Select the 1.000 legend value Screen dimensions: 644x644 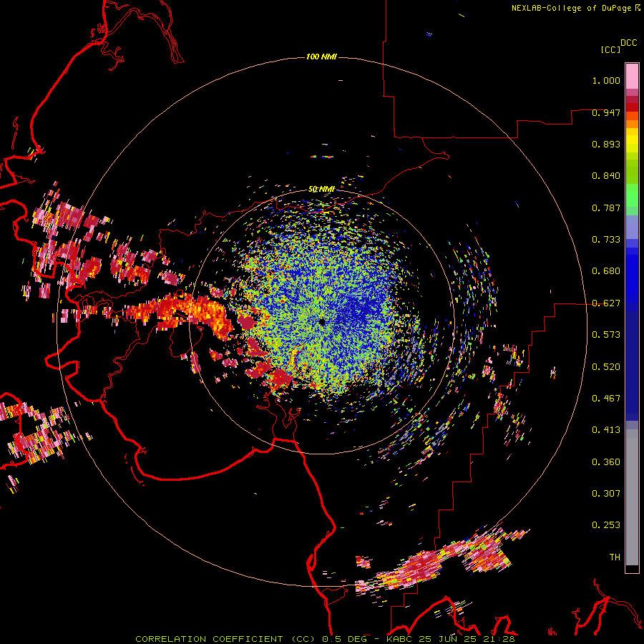[x=606, y=80]
